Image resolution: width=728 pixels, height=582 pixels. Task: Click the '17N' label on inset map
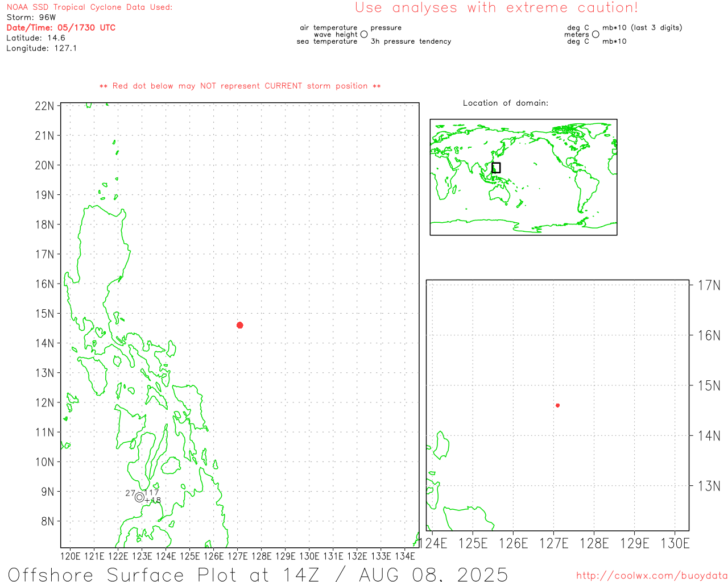(x=709, y=285)
